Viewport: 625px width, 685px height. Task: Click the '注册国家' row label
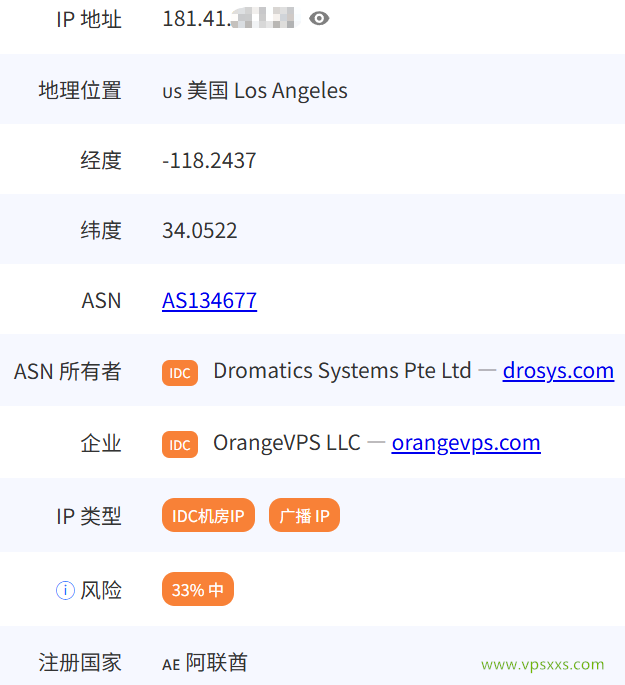coord(80,663)
